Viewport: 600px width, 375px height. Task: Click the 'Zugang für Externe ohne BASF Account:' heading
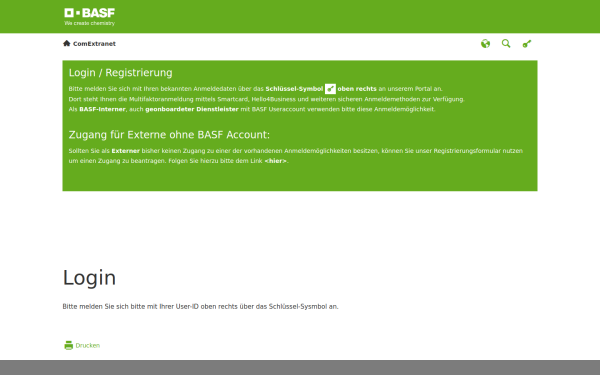(x=169, y=135)
